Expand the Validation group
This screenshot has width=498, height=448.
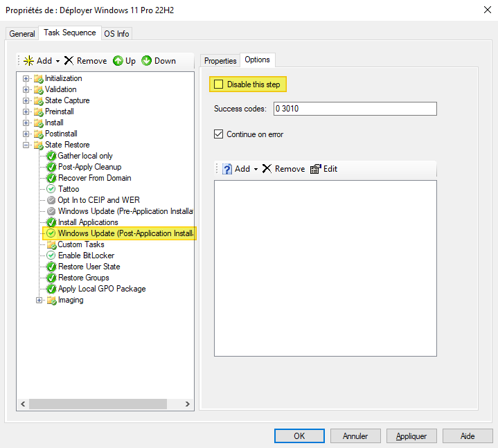coord(26,89)
